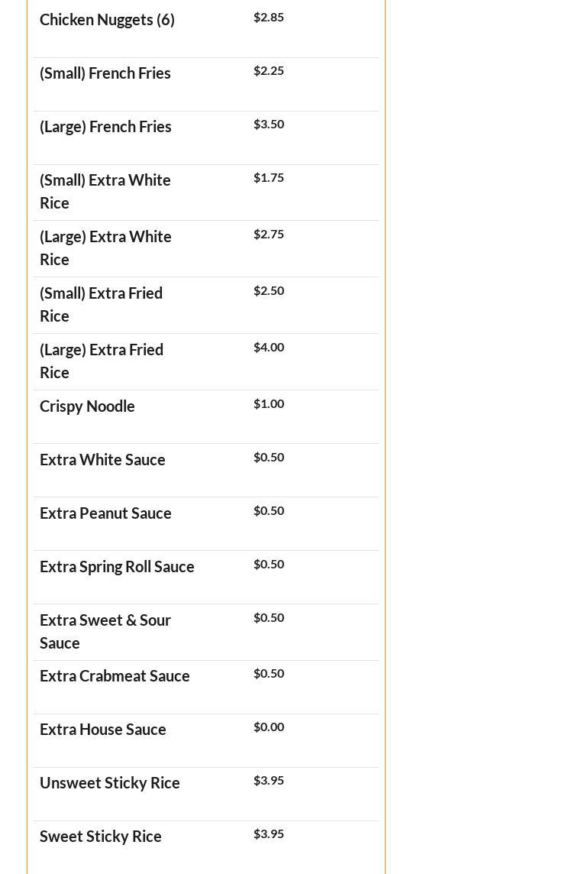This screenshot has width=588, height=874.
Task: Pick Extra Sweet & Sour Sauce
Action: tap(105, 631)
